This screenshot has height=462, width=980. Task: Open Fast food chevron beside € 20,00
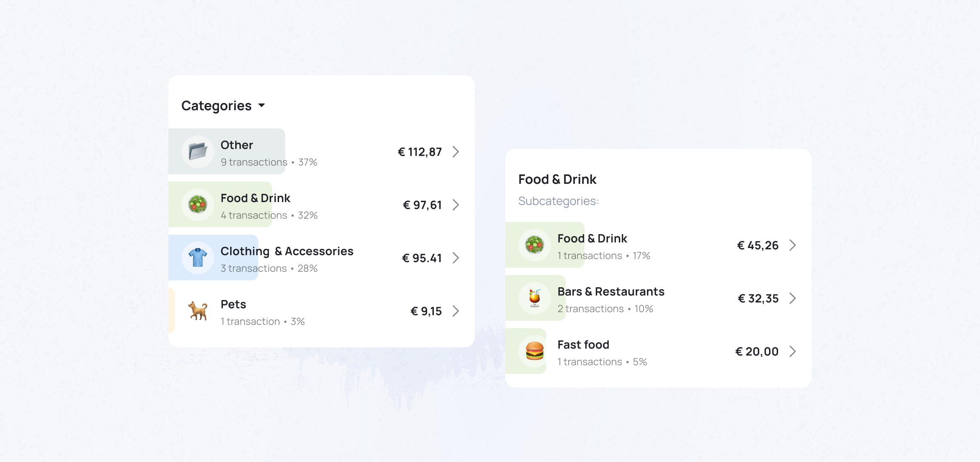(792, 352)
